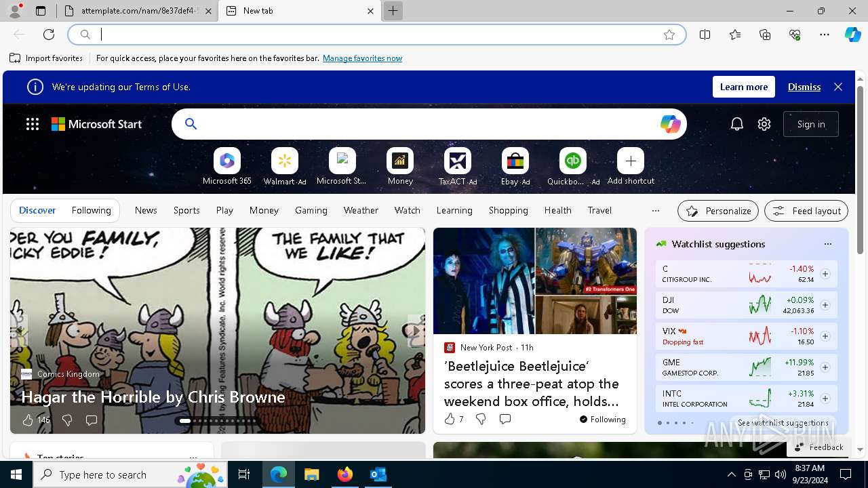Image resolution: width=868 pixels, height=488 pixels.
Task: Open page settings gear icon
Action: (x=764, y=124)
